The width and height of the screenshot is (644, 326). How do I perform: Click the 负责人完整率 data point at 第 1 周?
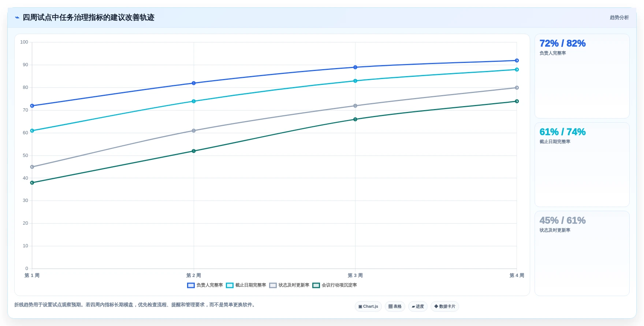click(32, 106)
